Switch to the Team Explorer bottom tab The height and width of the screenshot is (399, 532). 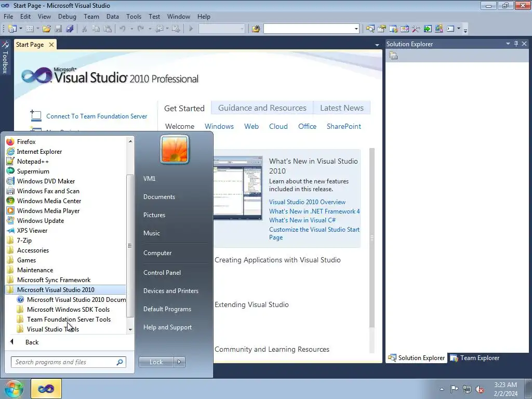click(x=475, y=357)
